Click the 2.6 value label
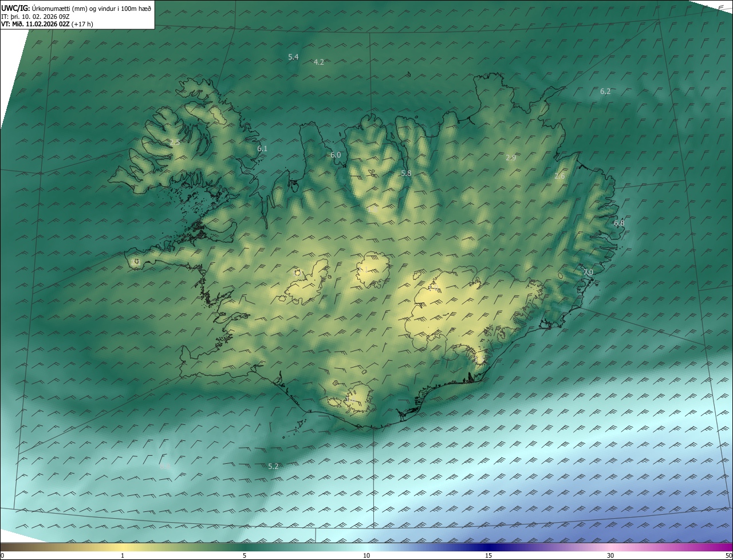The image size is (733, 560). 559,176
